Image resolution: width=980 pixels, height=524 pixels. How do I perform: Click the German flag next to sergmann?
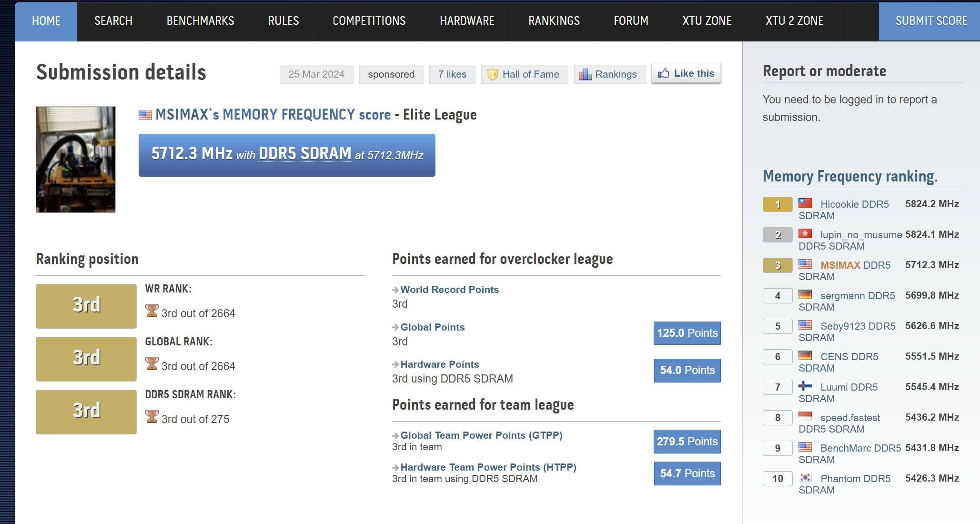click(x=805, y=294)
